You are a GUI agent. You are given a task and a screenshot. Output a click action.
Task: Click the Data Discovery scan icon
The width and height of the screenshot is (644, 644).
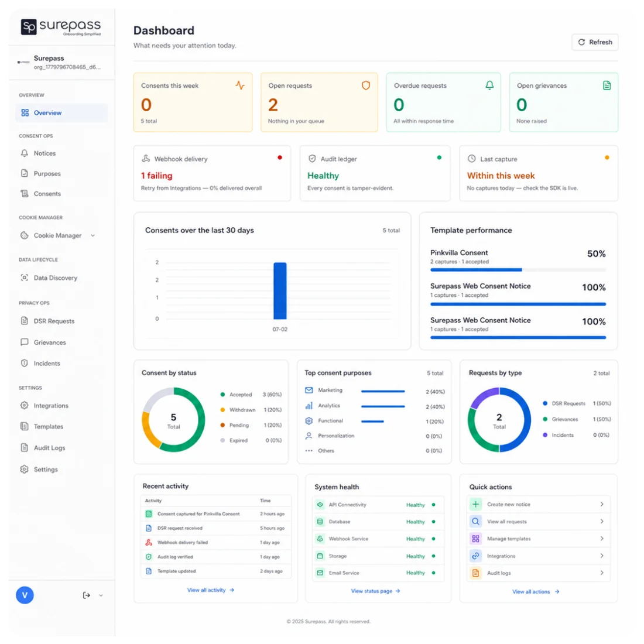[x=25, y=278]
